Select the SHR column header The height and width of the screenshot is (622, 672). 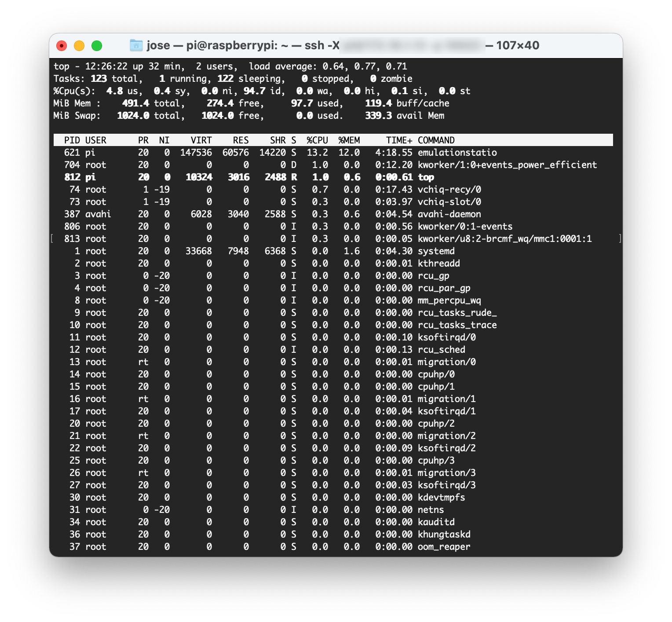click(x=278, y=140)
